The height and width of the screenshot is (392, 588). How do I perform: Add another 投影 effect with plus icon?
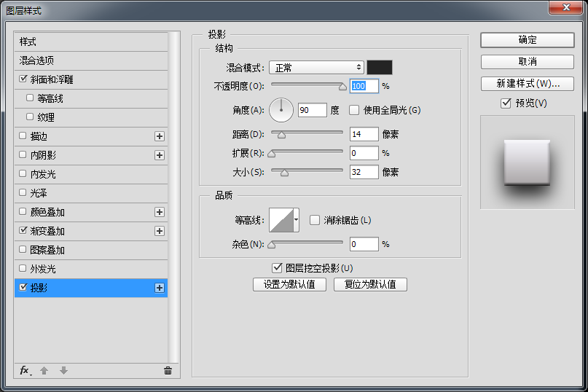point(160,288)
